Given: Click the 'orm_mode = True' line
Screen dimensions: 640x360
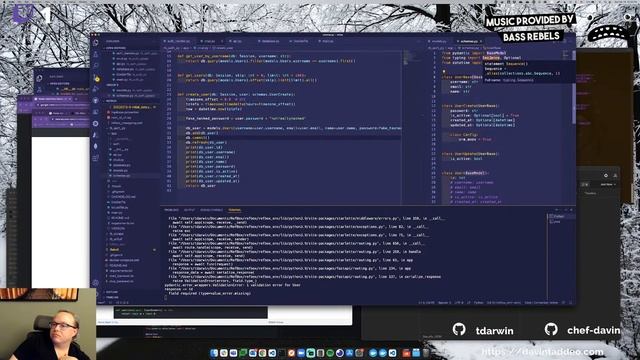Looking at the screenshot, I should [x=475, y=140].
